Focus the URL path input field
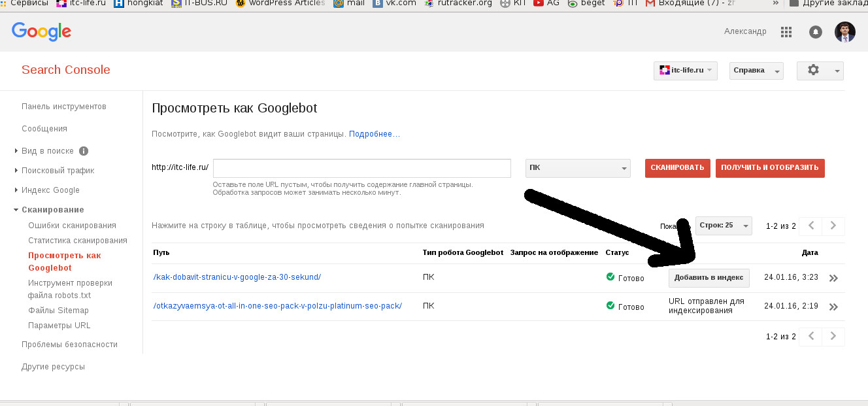This screenshot has height=406, width=868. [x=362, y=168]
